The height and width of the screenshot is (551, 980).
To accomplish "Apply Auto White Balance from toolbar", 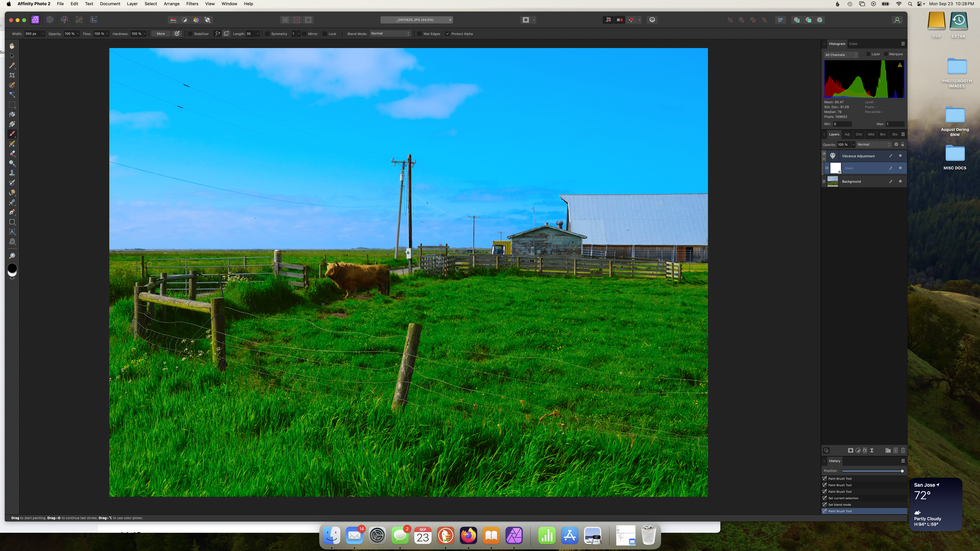I will (208, 20).
